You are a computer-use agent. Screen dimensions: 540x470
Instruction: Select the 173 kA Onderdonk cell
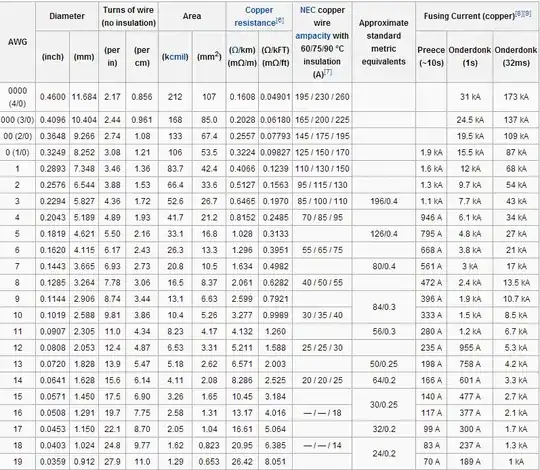516,97
